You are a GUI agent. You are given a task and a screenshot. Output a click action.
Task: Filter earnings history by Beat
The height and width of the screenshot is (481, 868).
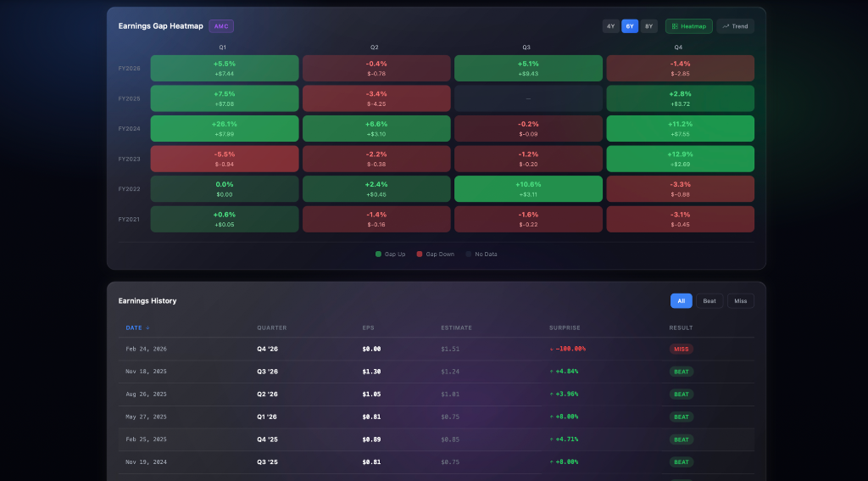coord(709,301)
